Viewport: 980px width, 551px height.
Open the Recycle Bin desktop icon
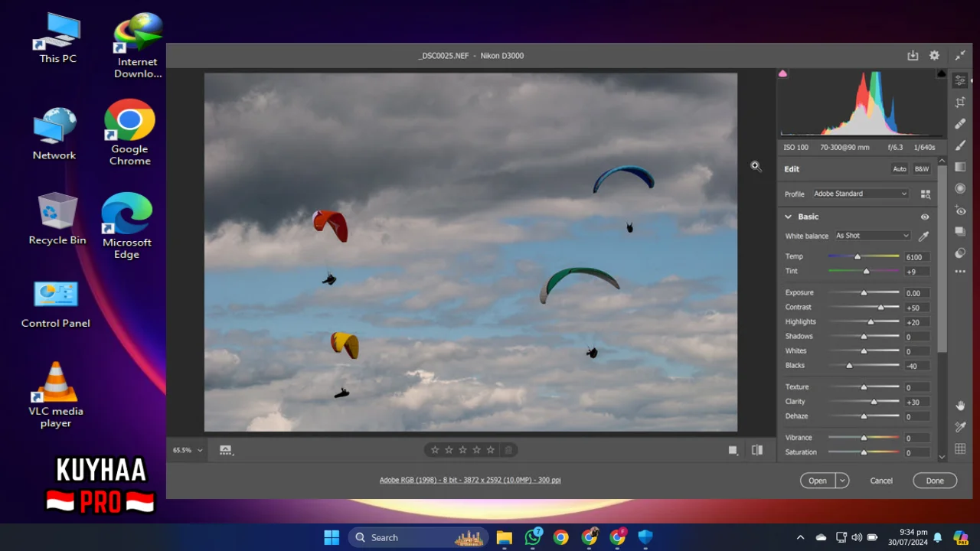click(x=57, y=218)
